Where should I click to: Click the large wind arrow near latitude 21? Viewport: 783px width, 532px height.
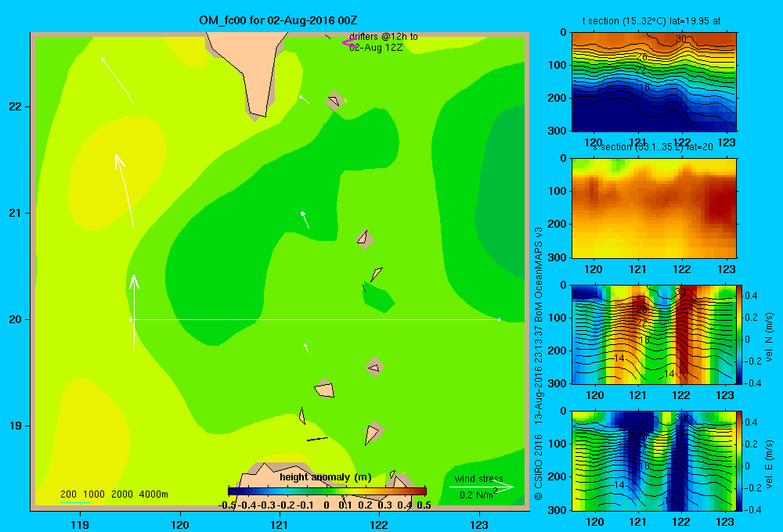(124, 191)
